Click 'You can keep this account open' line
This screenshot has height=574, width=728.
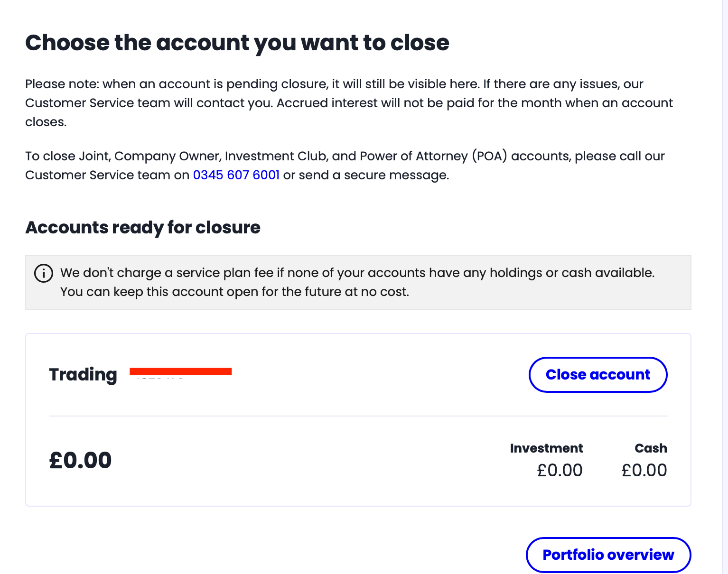tap(234, 292)
